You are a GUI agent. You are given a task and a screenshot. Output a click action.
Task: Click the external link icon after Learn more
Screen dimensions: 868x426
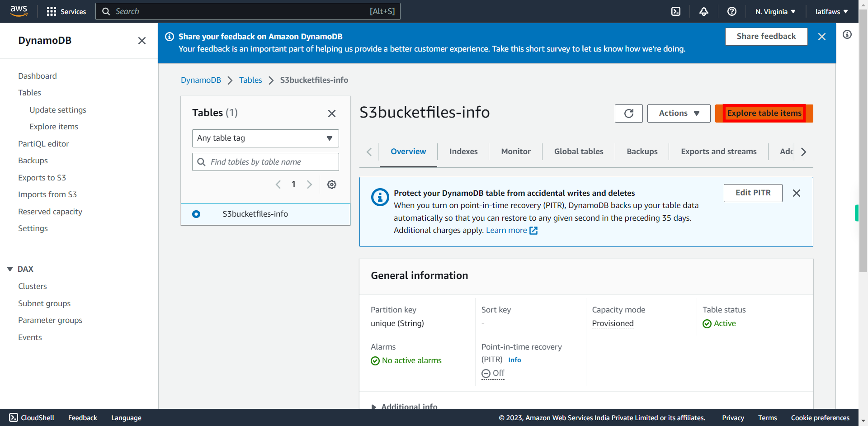tap(533, 231)
